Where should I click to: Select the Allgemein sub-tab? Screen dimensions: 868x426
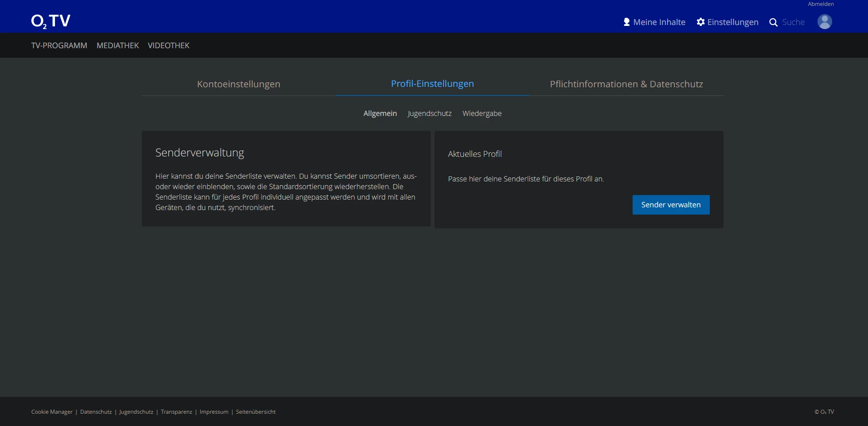380,113
